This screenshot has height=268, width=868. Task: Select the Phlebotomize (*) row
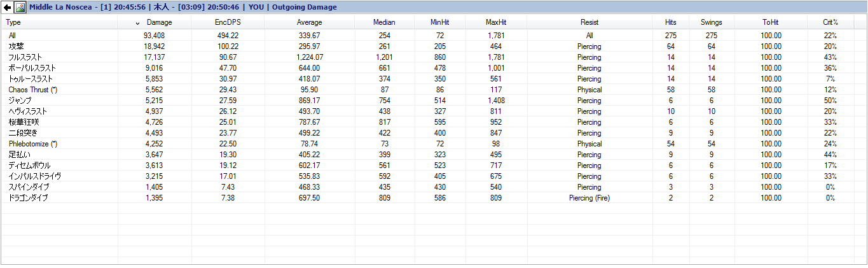32,144
